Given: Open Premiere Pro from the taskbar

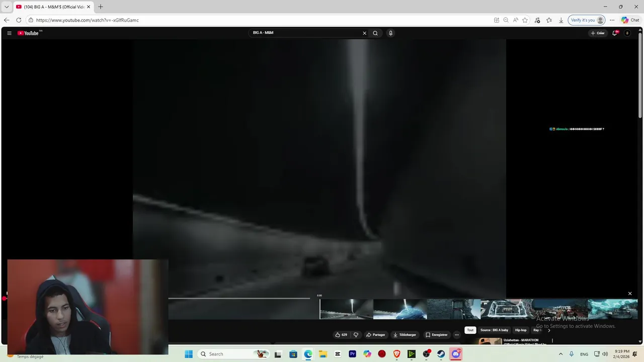Looking at the screenshot, I should point(352,354).
